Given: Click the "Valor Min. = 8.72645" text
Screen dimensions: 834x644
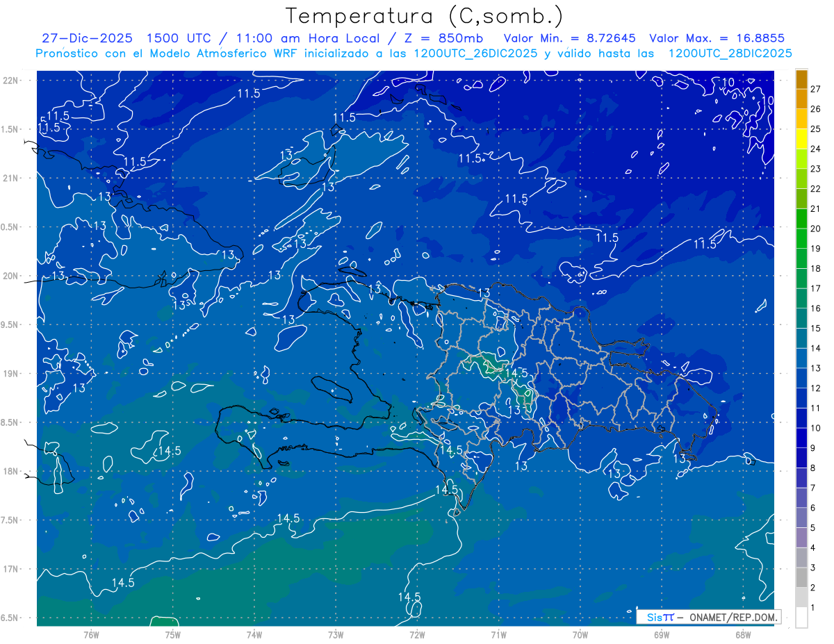Looking at the screenshot, I should pos(569,38).
